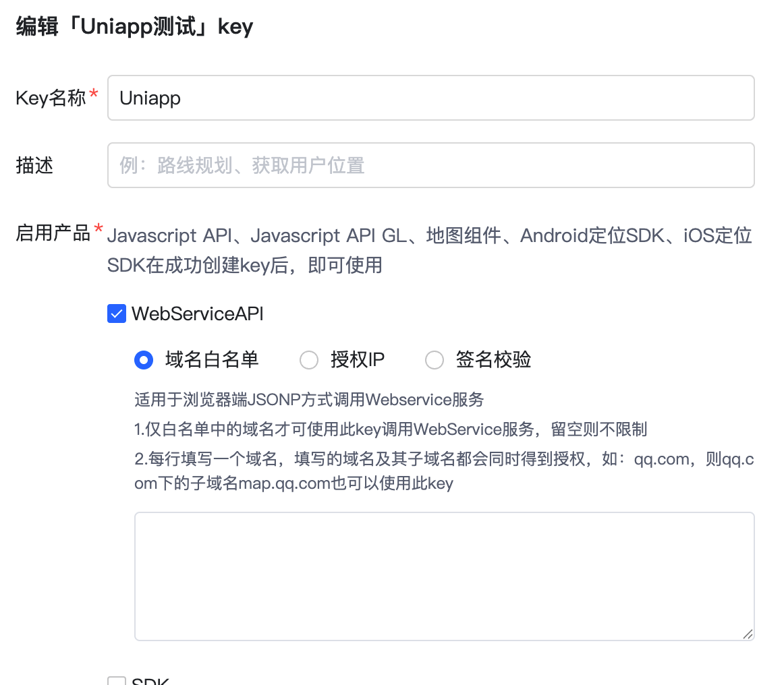Click the WebServiceAPI label text

pyautogui.click(x=198, y=314)
